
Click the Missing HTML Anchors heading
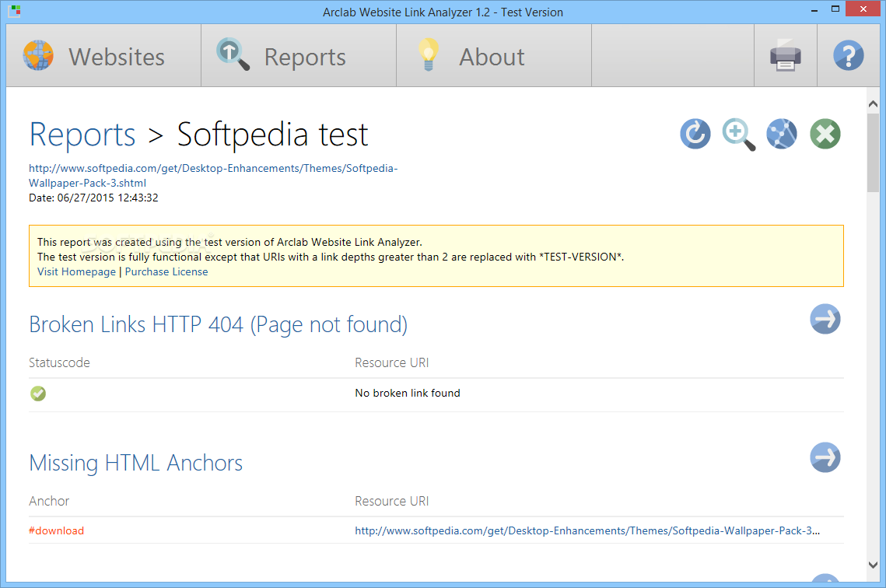pyautogui.click(x=135, y=464)
